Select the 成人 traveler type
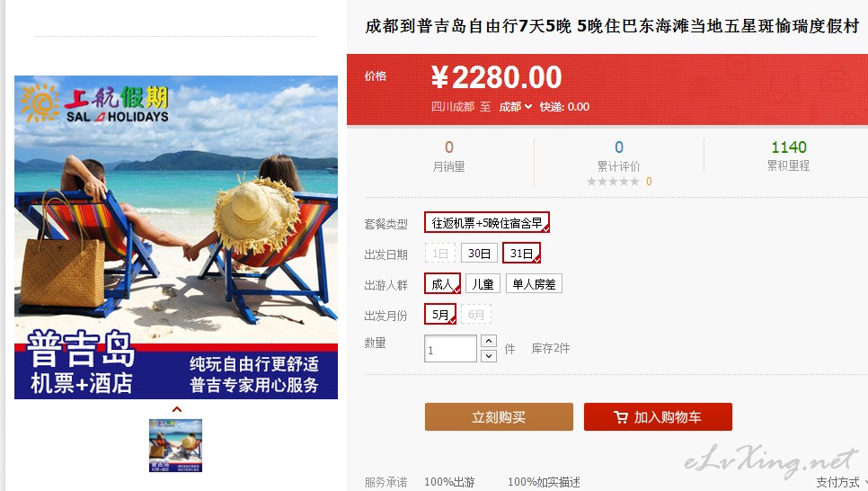The width and height of the screenshot is (868, 491). (x=442, y=284)
